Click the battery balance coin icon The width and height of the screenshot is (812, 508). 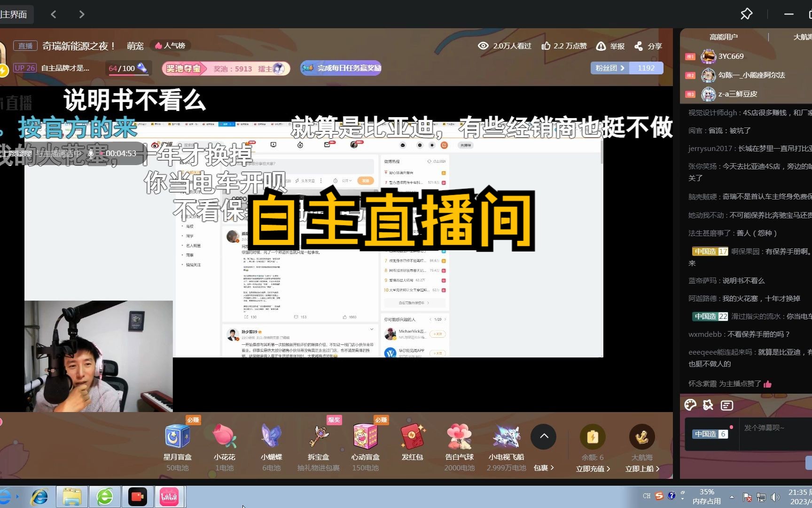click(x=593, y=437)
